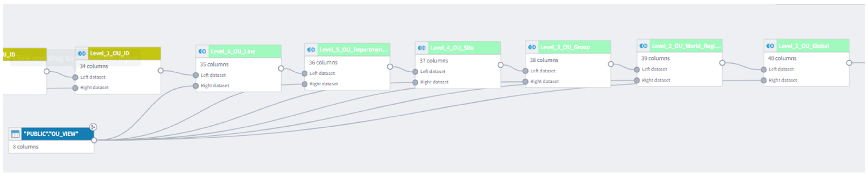
Task: Click Right dataset input port of Level_2_OU_World_Region
Action: (637, 80)
